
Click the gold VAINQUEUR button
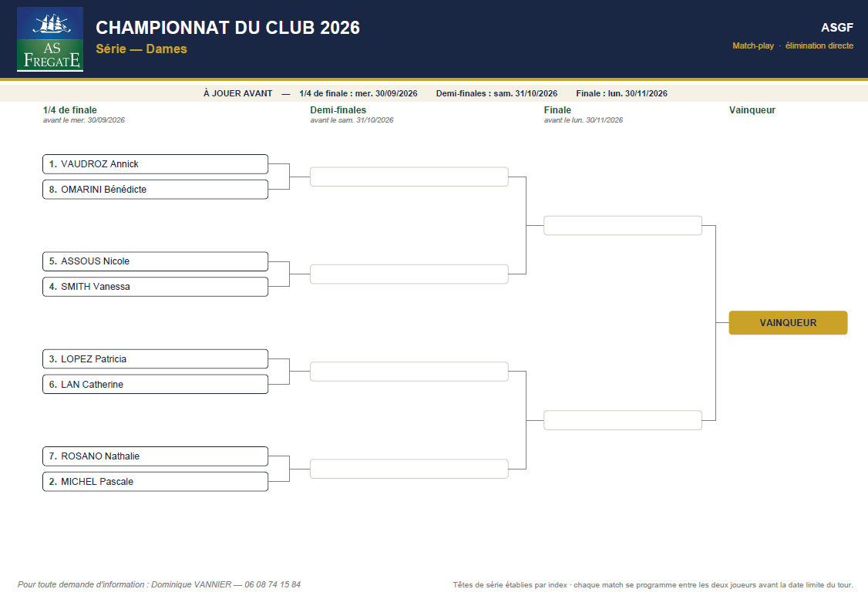click(788, 323)
